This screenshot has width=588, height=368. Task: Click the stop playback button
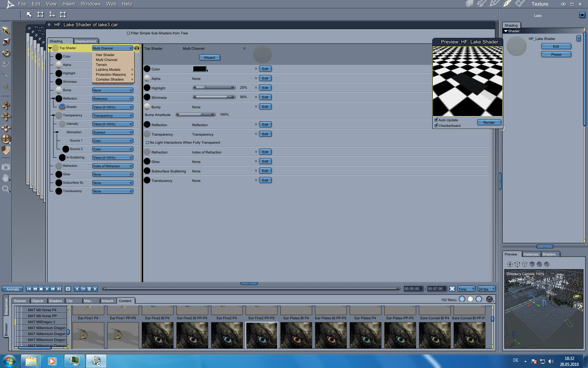41,289
